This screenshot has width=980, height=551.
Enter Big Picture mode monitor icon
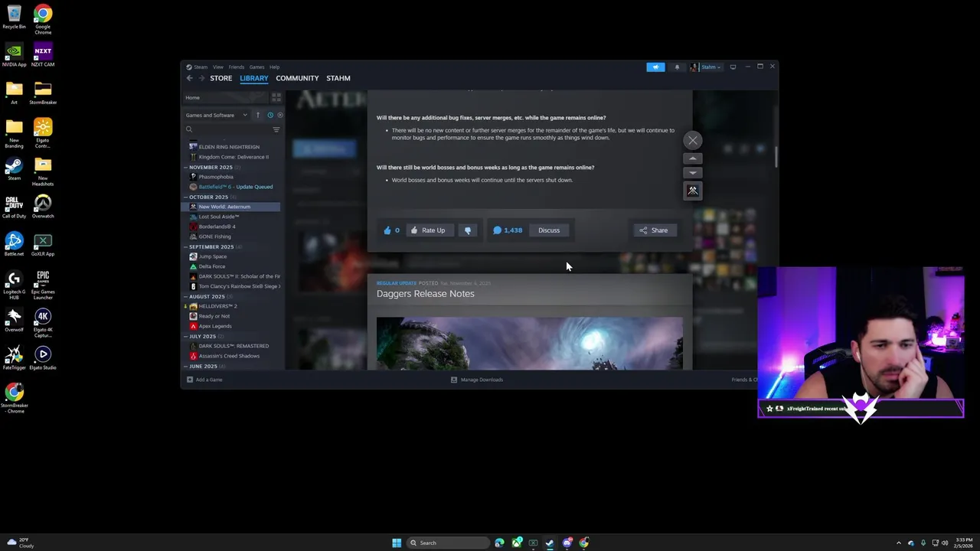(x=733, y=67)
